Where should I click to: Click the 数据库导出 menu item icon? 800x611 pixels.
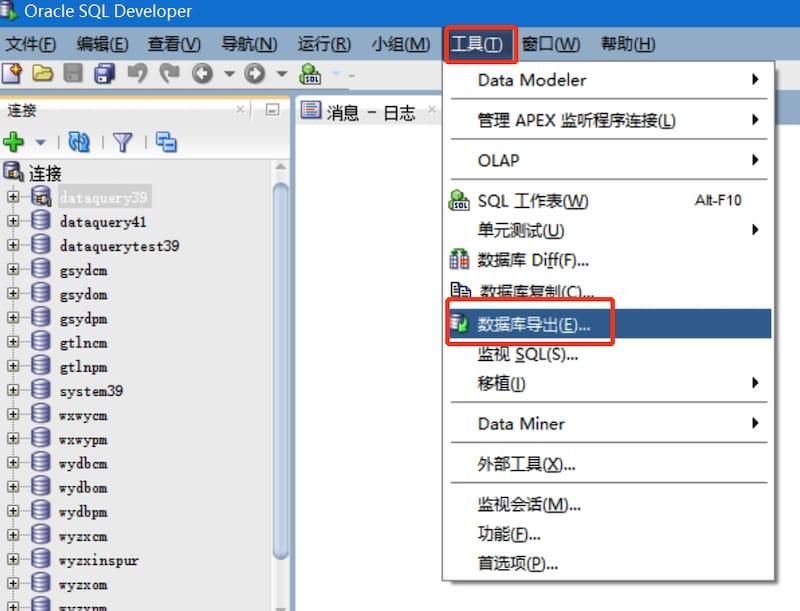[x=459, y=323]
